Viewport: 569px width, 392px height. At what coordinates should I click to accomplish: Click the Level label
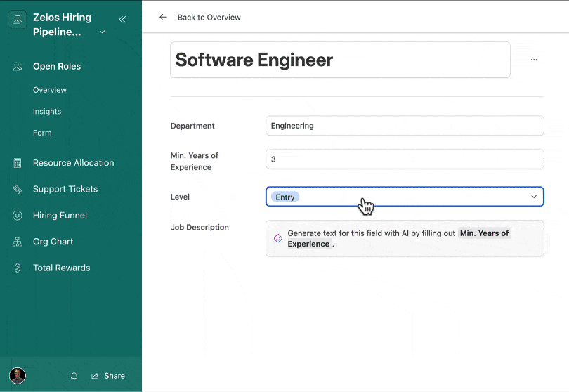pyautogui.click(x=180, y=197)
